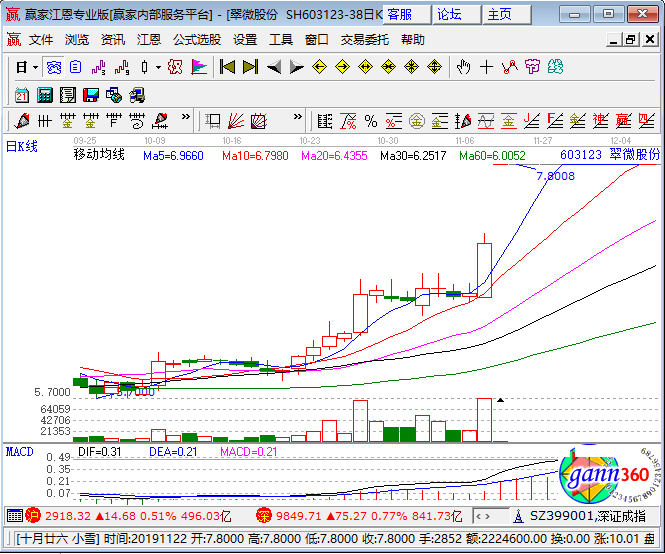Select the F tick-marks tool
This screenshot has height=554, width=665.
point(114,121)
